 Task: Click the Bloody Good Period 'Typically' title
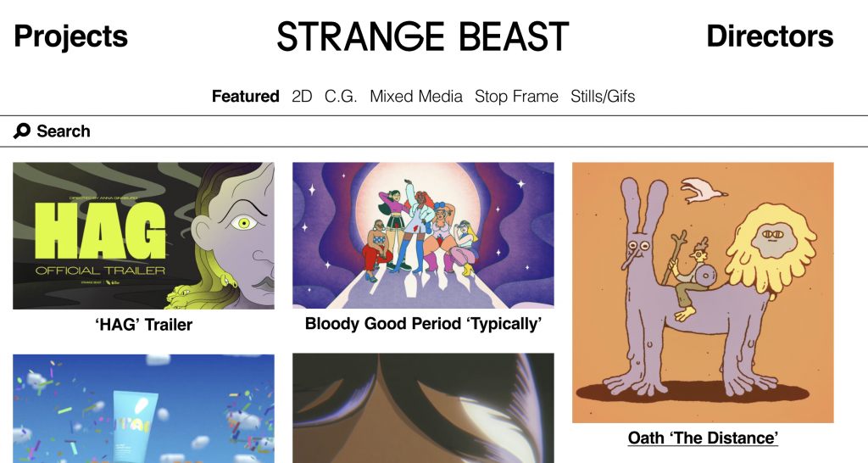click(x=423, y=324)
